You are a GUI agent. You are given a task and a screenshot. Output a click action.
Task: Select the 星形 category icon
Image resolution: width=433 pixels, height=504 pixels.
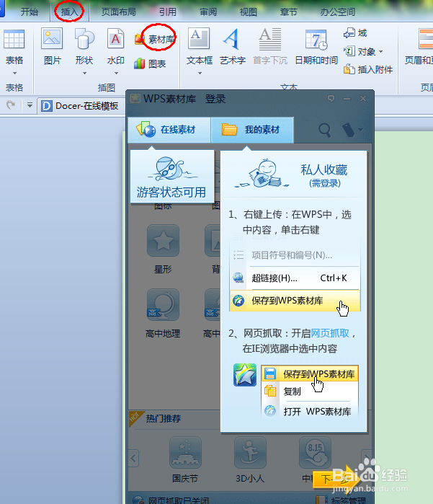pos(163,240)
